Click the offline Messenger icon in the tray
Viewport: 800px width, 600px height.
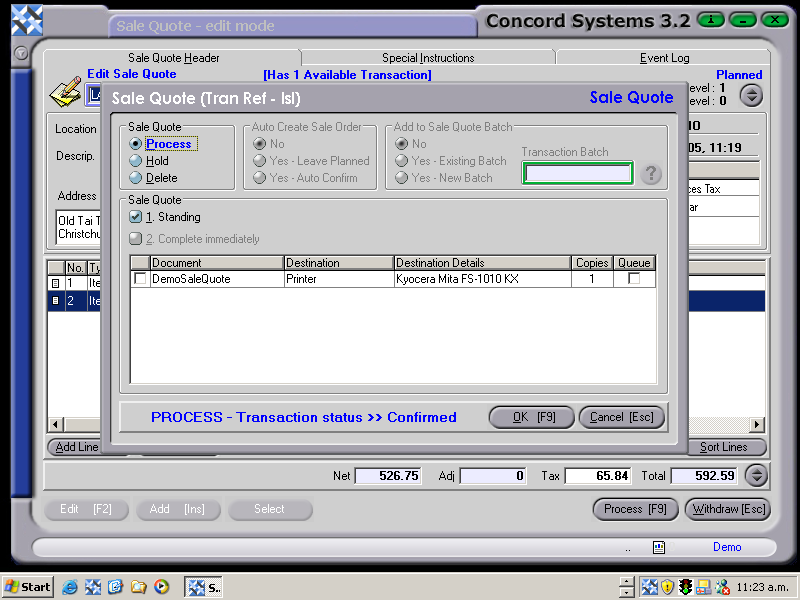coord(721,586)
